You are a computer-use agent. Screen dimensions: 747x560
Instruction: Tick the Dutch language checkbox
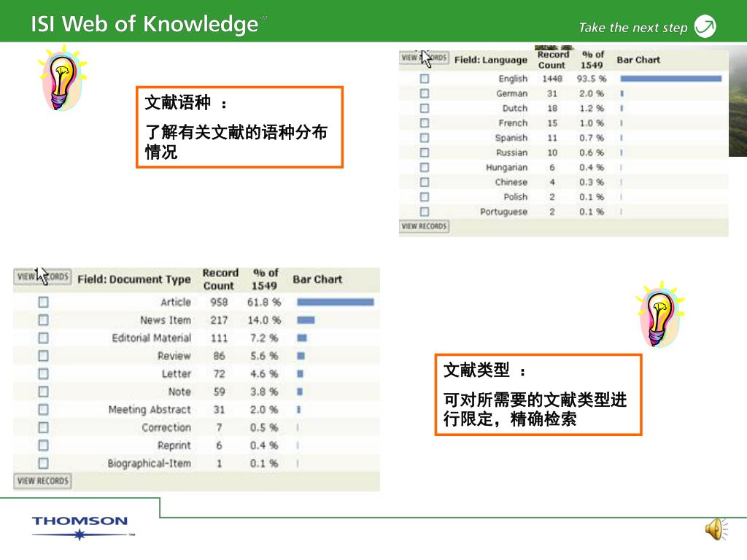(425, 108)
